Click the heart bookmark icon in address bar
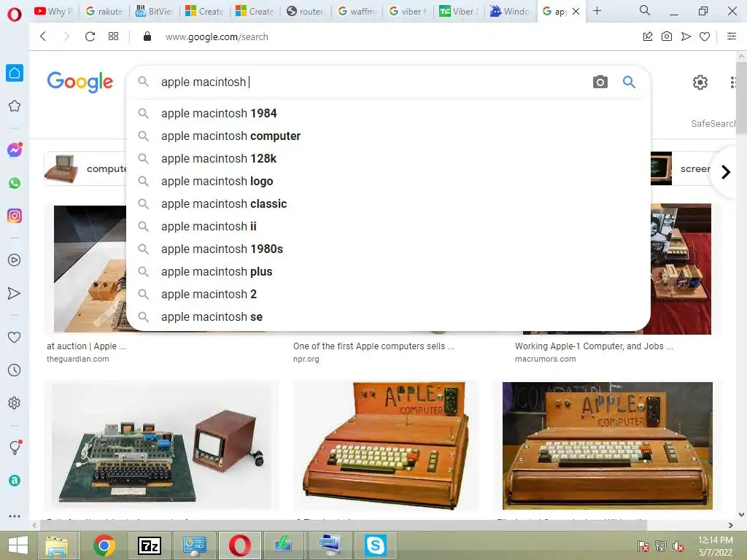This screenshot has width=747, height=560. pyautogui.click(x=705, y=36)
